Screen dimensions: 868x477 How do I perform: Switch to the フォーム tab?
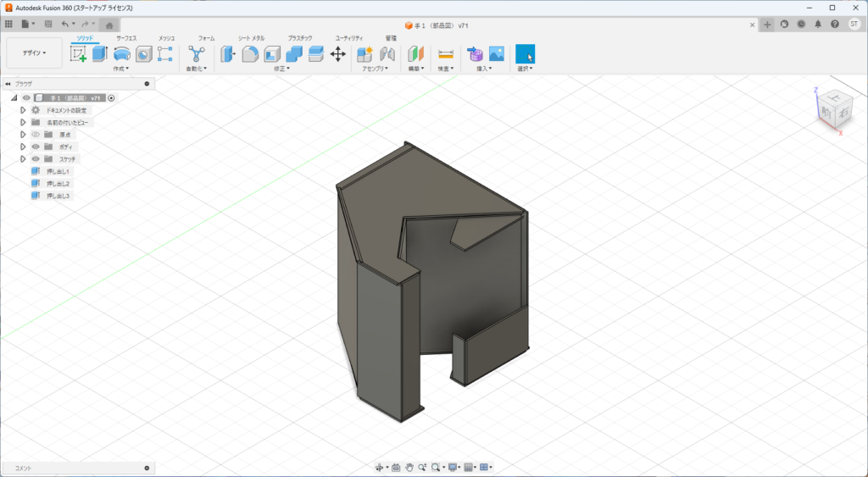[x=207, y=38]
